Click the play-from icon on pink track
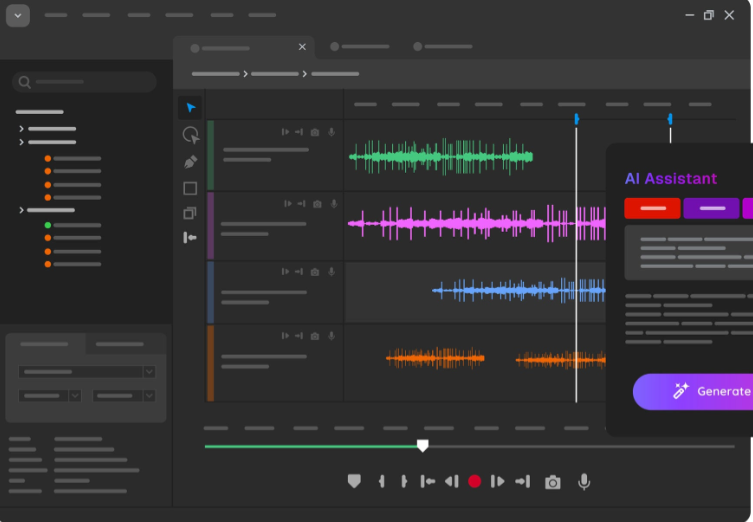 288,204
